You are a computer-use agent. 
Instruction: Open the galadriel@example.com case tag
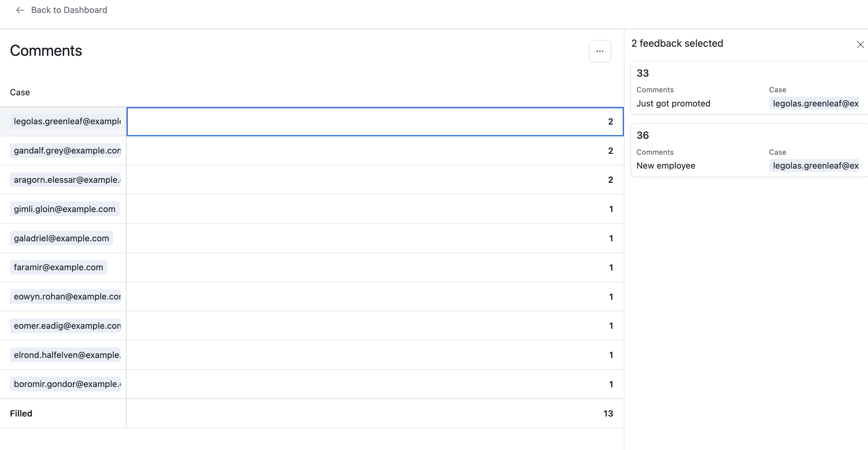(x=61, y=238)
